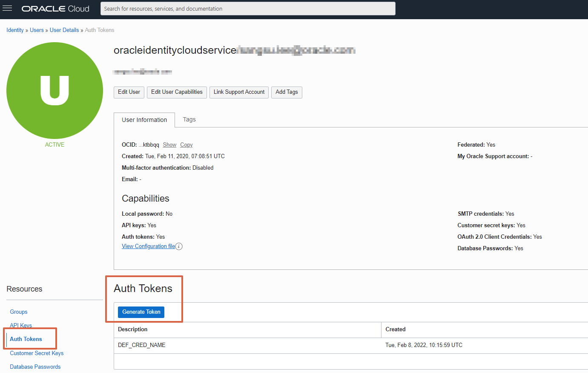Click the Resources sidebar heading
Viewport: 588px width, 373px height.
(24, 289)
